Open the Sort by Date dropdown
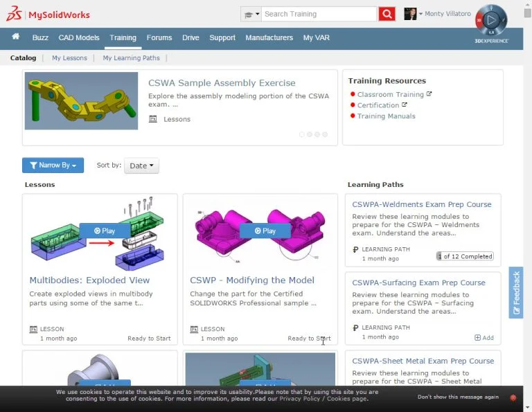The height and width of the screenshot is (412, 532). (141, 165)
